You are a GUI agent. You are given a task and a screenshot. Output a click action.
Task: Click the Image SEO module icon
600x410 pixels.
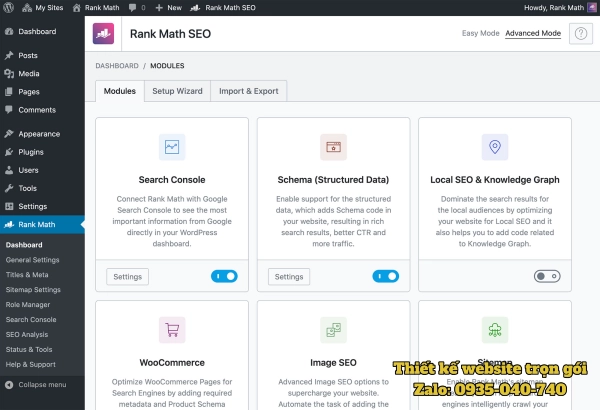(x=333, y=330)
